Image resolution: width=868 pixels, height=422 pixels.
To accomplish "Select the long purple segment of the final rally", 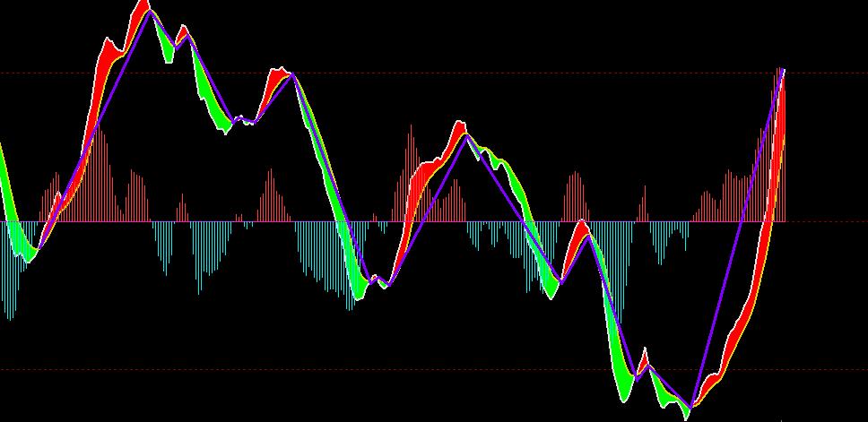I will pos(738,235).
